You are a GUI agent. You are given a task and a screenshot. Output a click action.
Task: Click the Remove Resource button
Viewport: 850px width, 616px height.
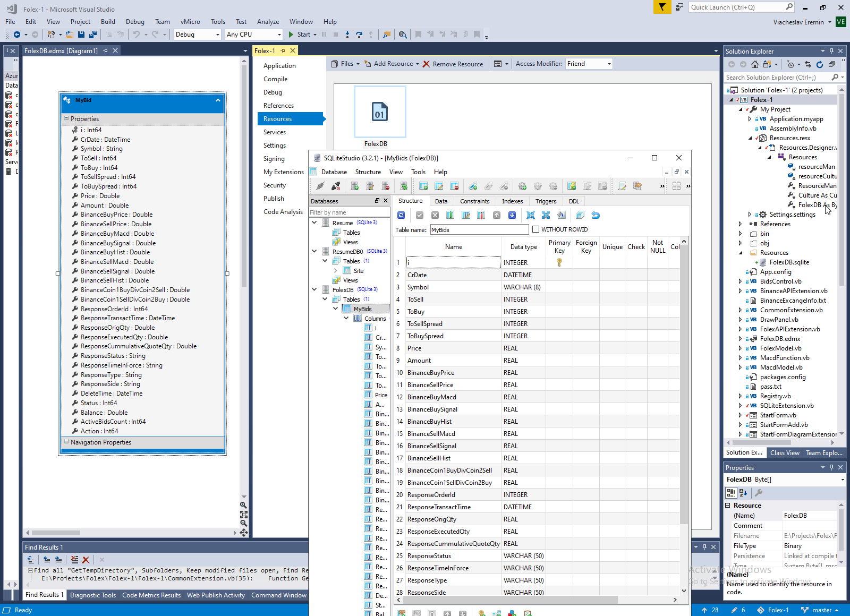[x=453, y=64]
